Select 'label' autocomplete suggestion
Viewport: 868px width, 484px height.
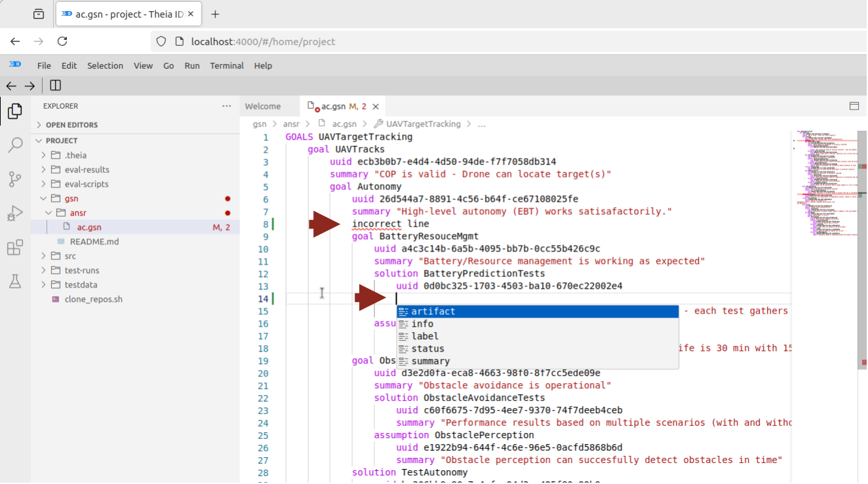[538, 336]
